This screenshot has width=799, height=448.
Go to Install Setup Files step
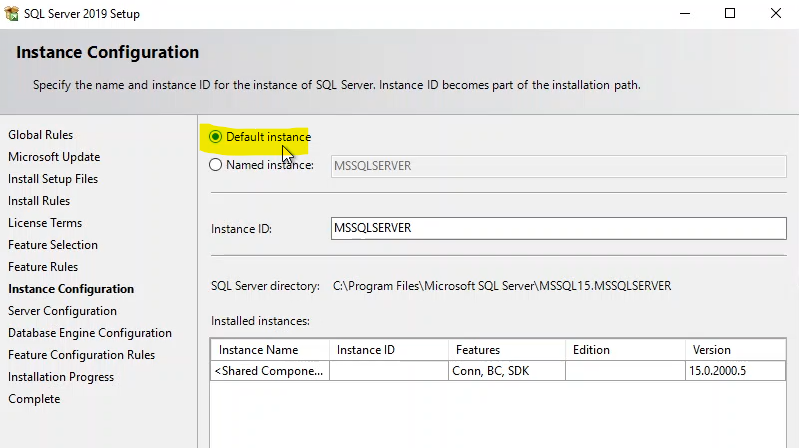point(53,179)
